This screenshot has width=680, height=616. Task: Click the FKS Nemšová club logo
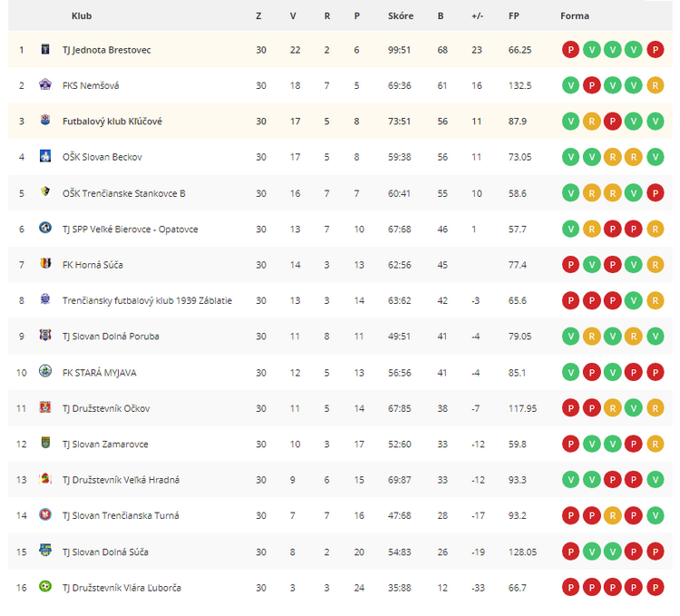45,84
